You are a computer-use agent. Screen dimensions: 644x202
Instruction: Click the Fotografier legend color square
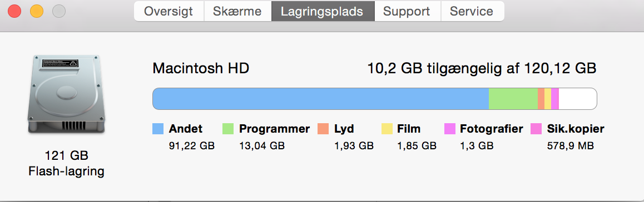(450, 129)
